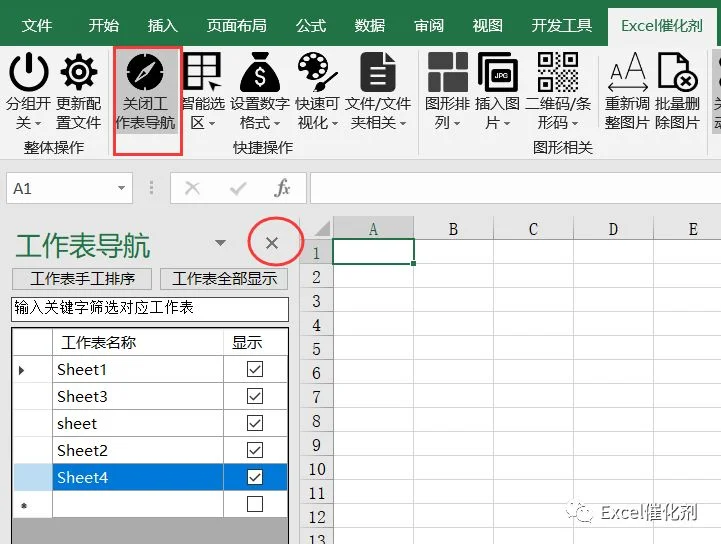721x544 pixels.
Task: Select column D header
Action: 613,229
